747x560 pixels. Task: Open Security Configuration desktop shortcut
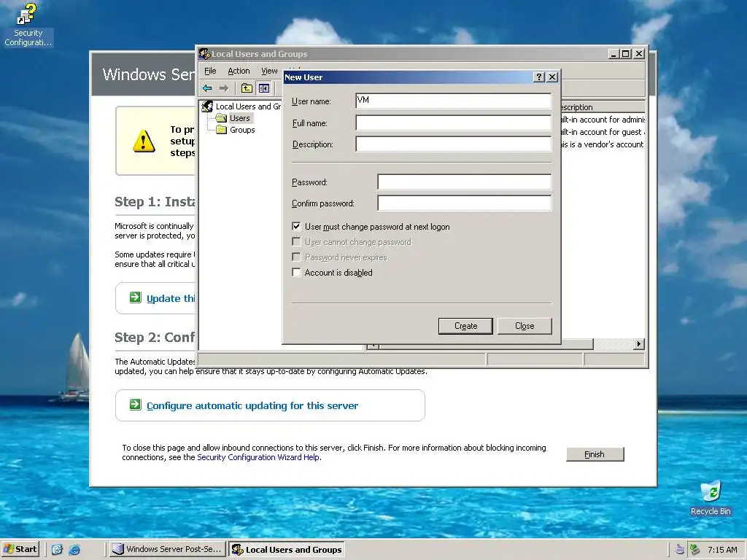point(27,26)
